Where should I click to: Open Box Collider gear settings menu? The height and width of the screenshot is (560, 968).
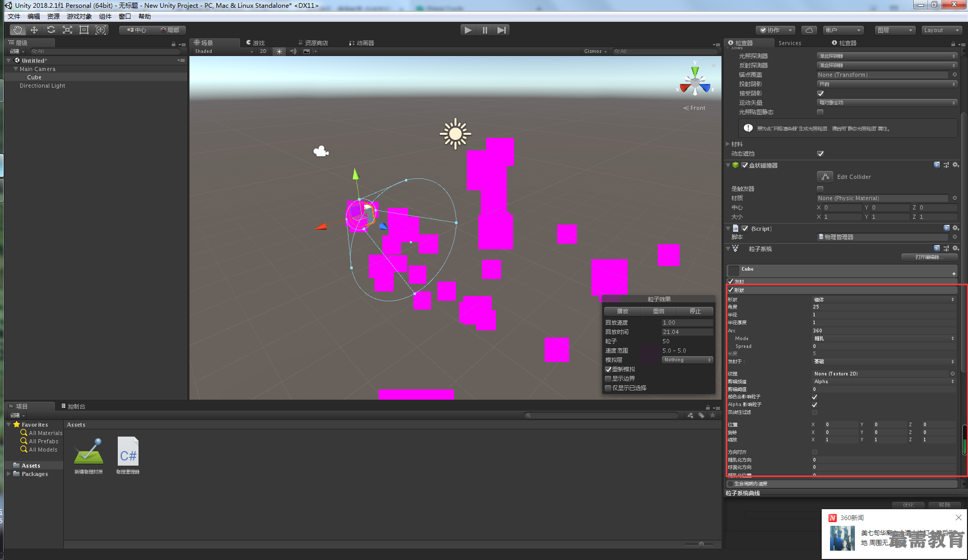(956, 165)
